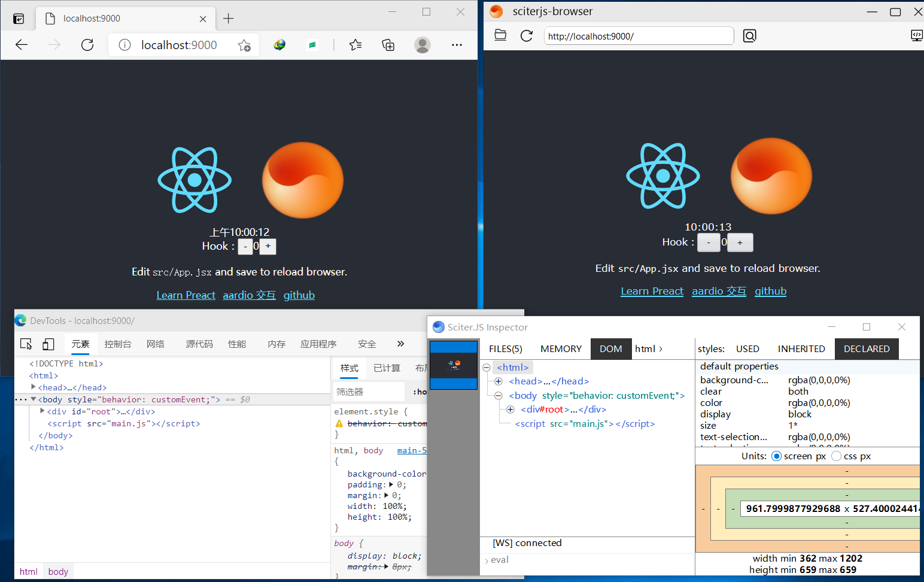Toggle the :hov state button in DevTools styles
The width and height of the screenshot is (924, 582).
[420, 392]
